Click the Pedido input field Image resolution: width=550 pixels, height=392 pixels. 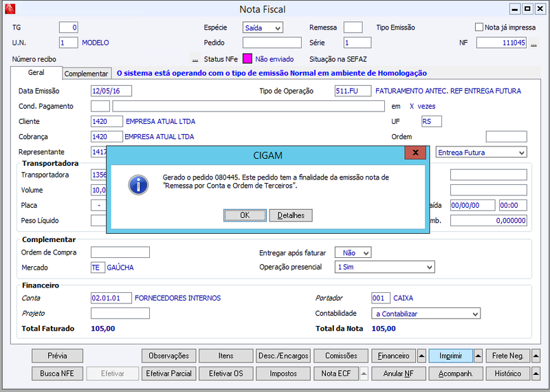pos(272,43)
